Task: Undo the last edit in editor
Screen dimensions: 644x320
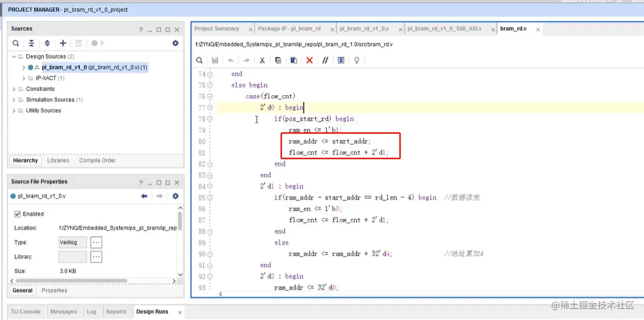Action: [x=231, y=60]
